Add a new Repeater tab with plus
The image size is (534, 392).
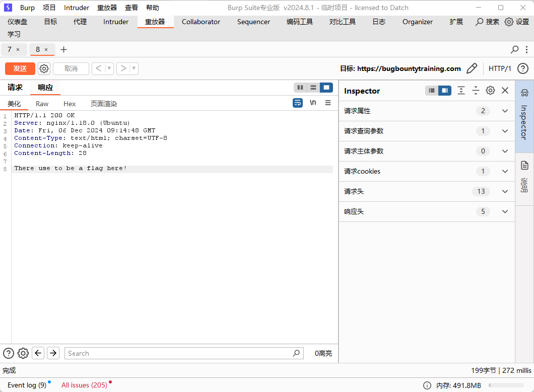63,50
